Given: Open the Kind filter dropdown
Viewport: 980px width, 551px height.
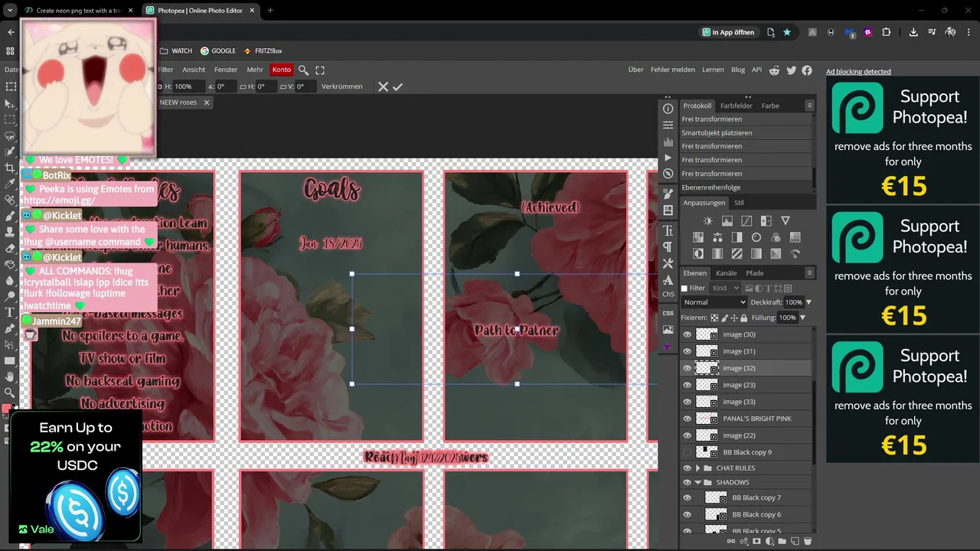Looking at the screenshot, I should 725,289.
